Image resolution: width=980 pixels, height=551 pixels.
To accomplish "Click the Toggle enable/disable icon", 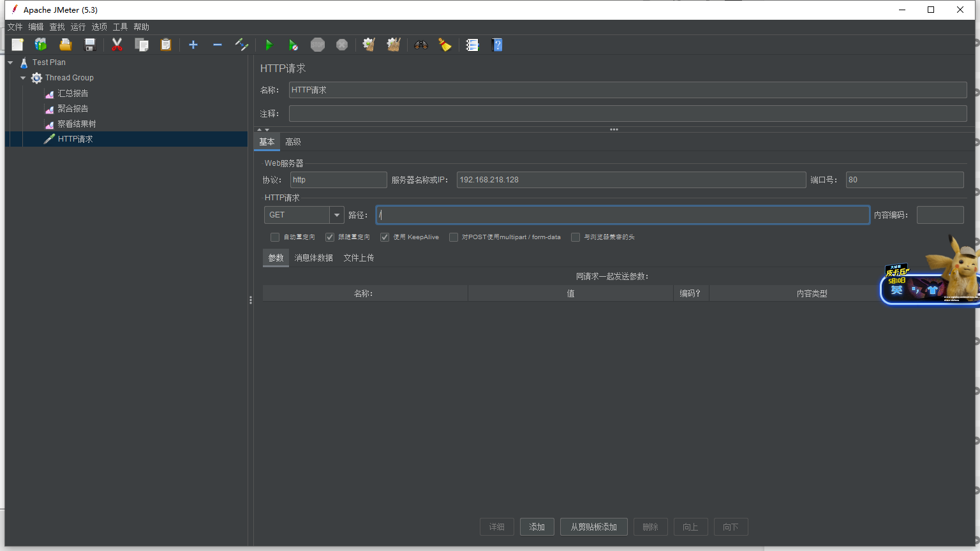I will [x=242, y=45].
